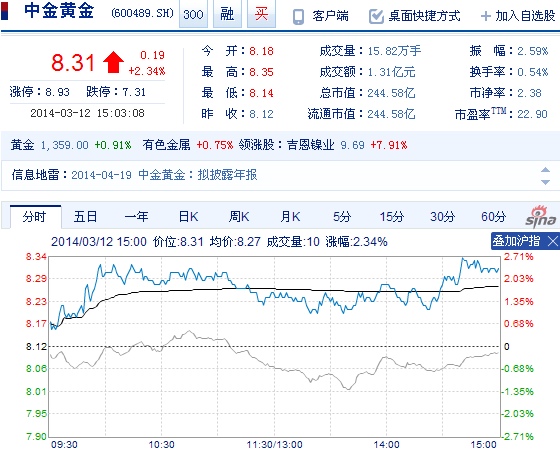This screenshot has width=560, height=450.
Task: Open the 客户端 link text
Action: coord(330,16)
